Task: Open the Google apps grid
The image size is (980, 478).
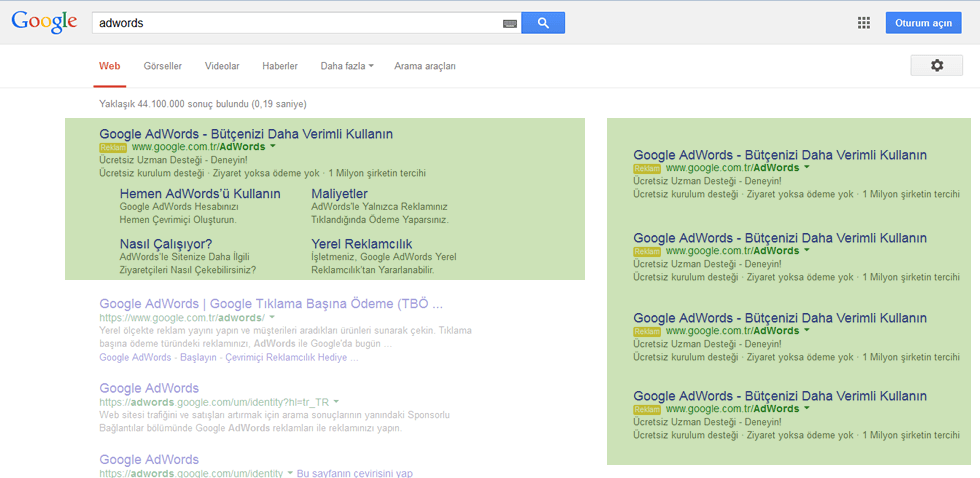Action: click(864, 23)
